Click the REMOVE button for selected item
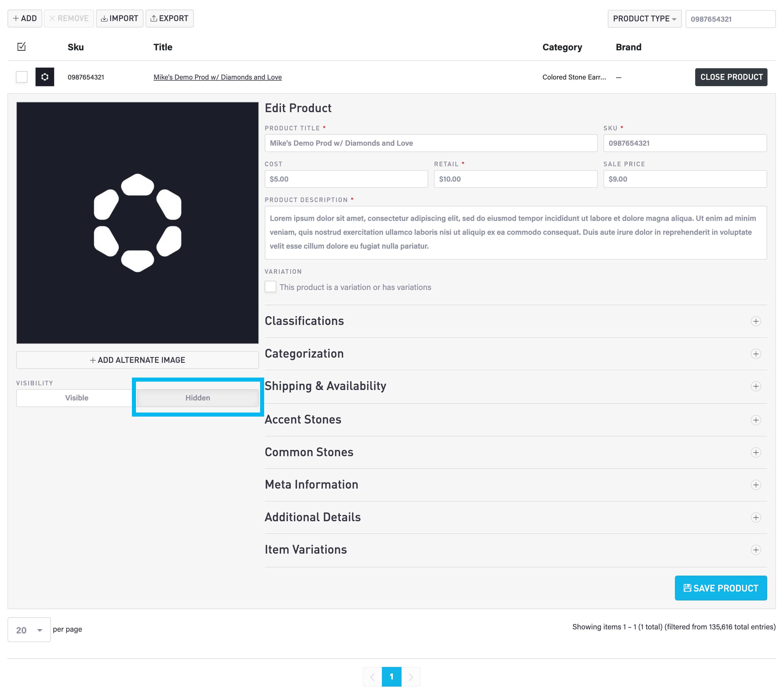The image size is (784, 695). (x=68, y=18)
